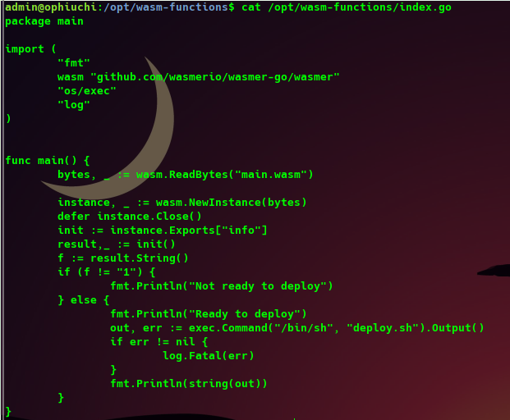Image resolution: width=510 pixels, height=420 pixels.
Task: Click the 'if (f != "1") {' line
Action: (x=107, y=272)
